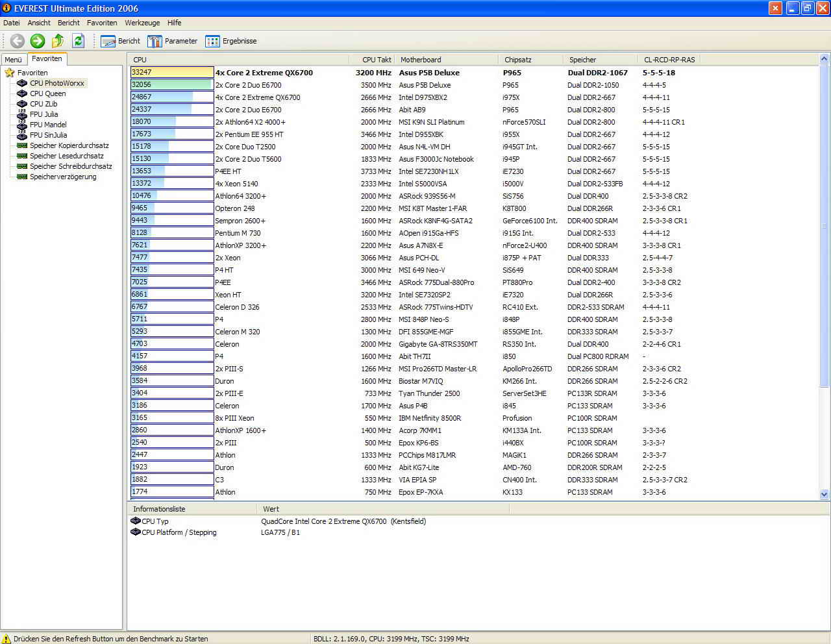This screenshot has height=644, width=831.
Task: Open the Datei menu
Action: (x=11, y=23)
